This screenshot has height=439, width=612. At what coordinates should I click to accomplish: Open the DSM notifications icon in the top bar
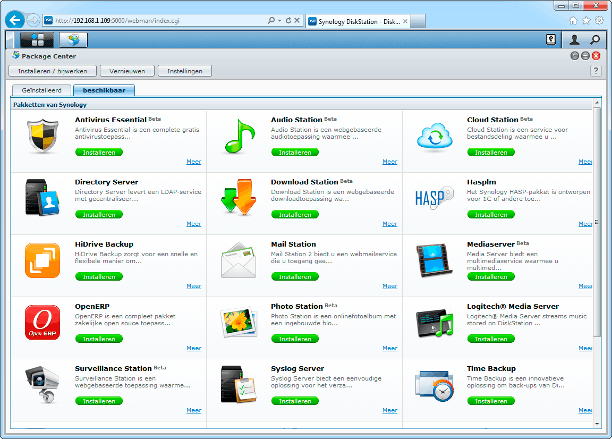pyautogui.click(x=551, y=39)
